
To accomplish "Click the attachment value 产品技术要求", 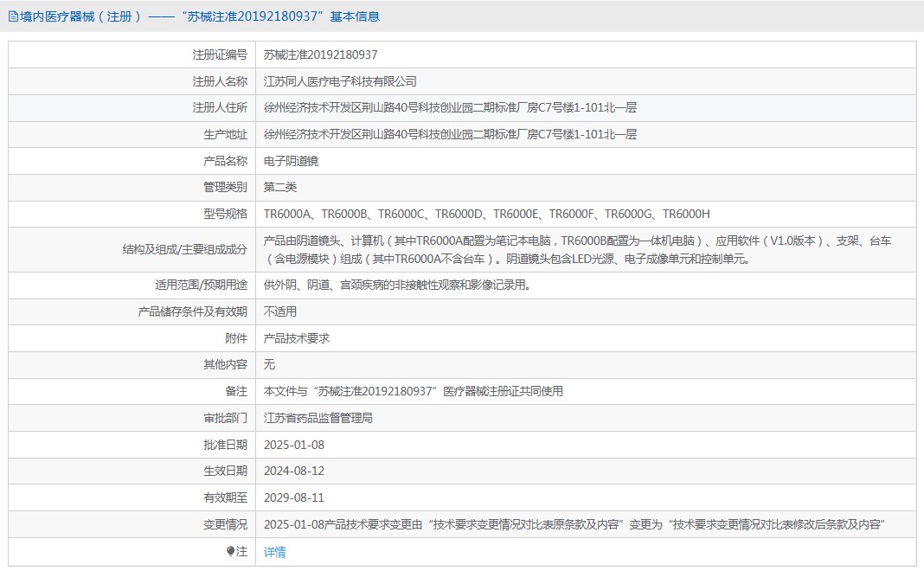I will click(x=297, y=338).
